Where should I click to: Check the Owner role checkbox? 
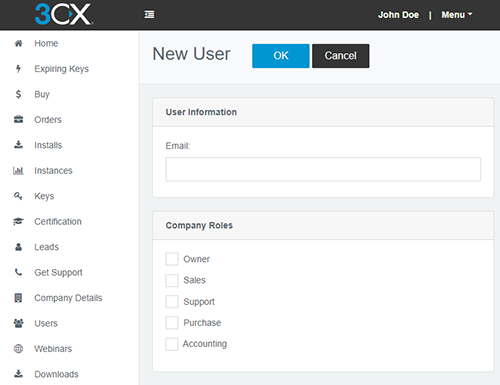click(x=172, y=259)
